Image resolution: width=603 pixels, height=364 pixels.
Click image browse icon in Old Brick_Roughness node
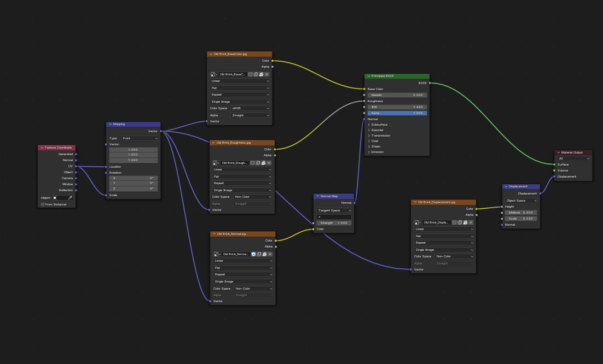[216, 163]
